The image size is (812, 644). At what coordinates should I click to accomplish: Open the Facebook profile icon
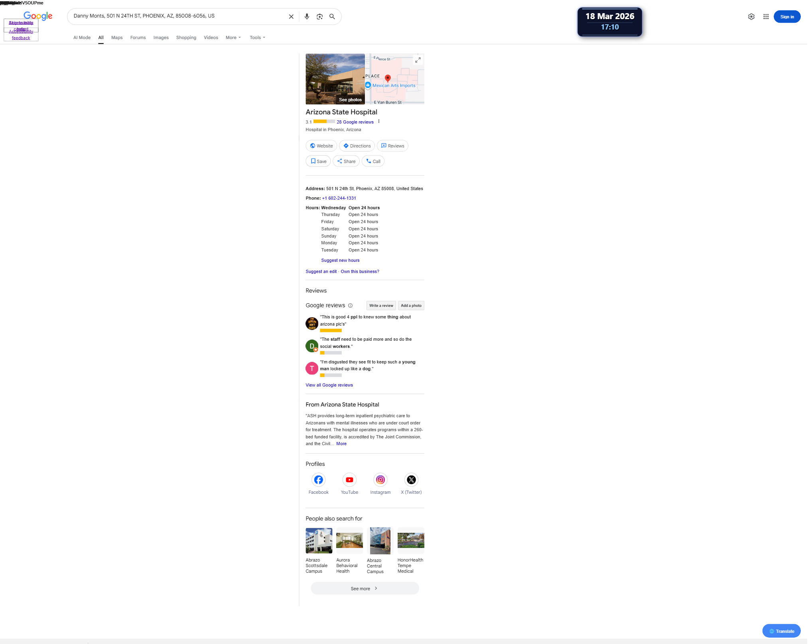(x=318, y=480)
